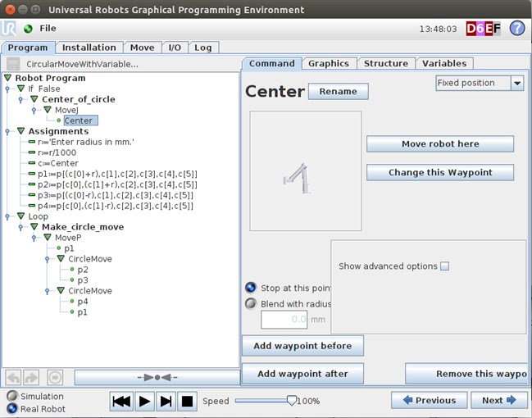Select Real Robot mode
532x418 pixels.
12,408
